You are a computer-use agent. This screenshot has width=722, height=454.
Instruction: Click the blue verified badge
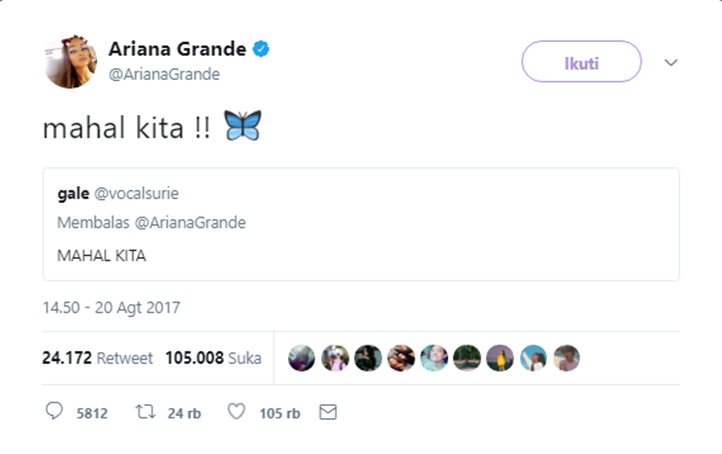point(262,49)
